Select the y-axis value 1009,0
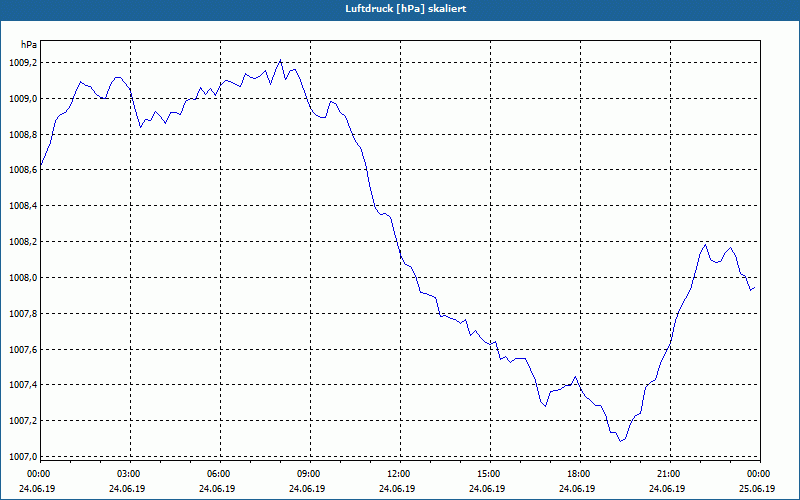The height and width of the screenshot is (500, 800). point(23,98)
